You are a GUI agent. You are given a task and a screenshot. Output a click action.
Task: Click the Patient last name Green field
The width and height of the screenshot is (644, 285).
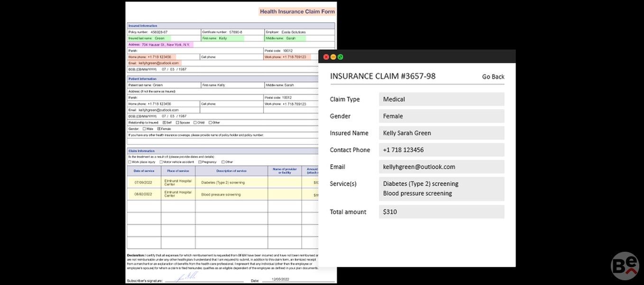point(163,85)
